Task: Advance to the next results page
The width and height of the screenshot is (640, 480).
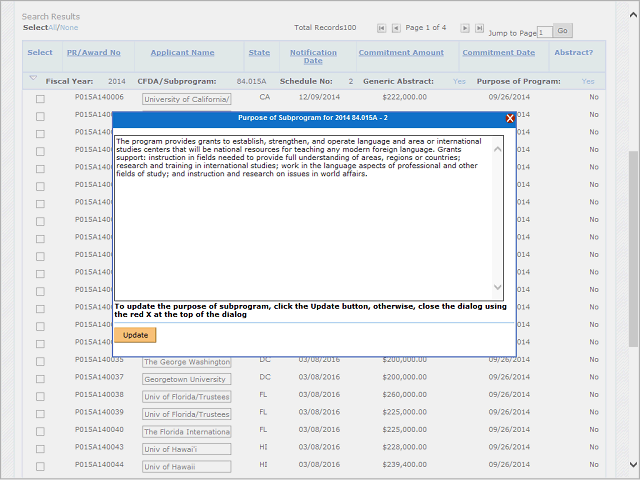Action: tap(464, 28)
